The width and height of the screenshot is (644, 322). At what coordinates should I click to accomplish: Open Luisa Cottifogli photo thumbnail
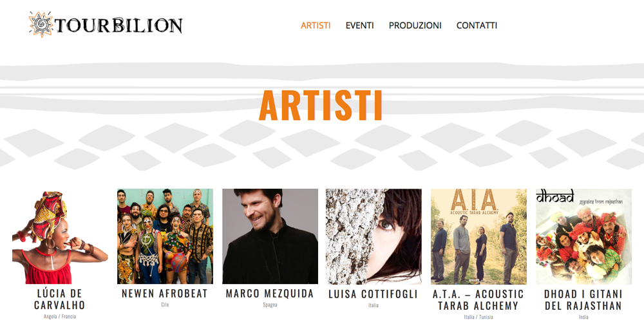pos(374,236)
